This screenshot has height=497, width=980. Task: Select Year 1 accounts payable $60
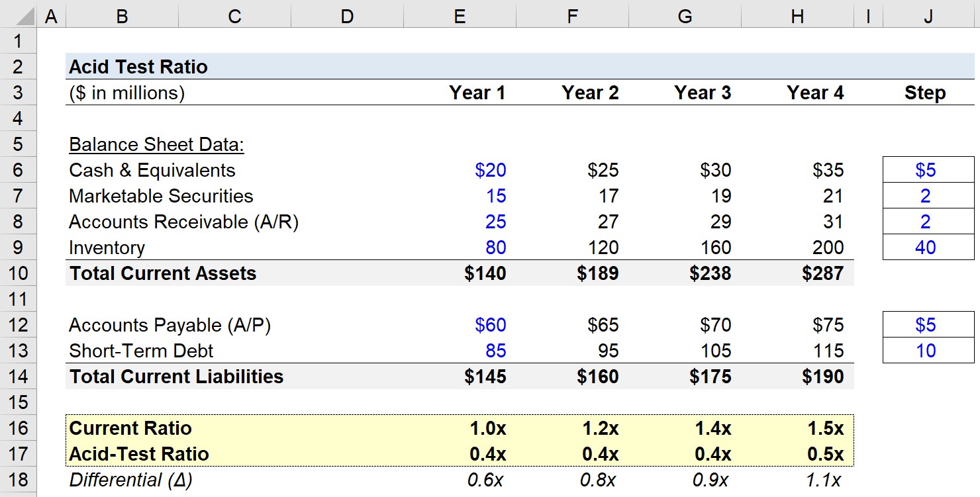(491, 325)
